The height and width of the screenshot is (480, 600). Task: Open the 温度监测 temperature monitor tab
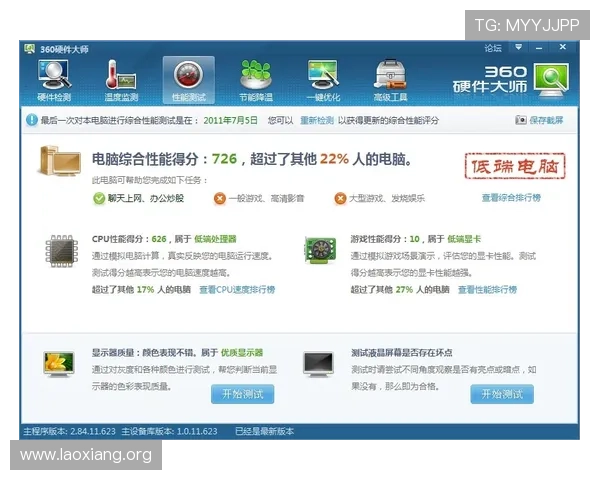coord(121,80)
